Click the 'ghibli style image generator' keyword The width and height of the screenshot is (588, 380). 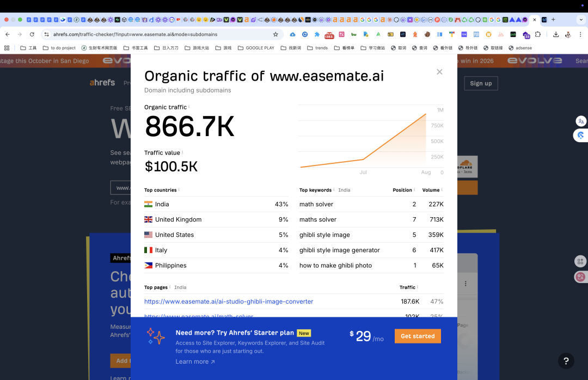click(x=339, y=250)
